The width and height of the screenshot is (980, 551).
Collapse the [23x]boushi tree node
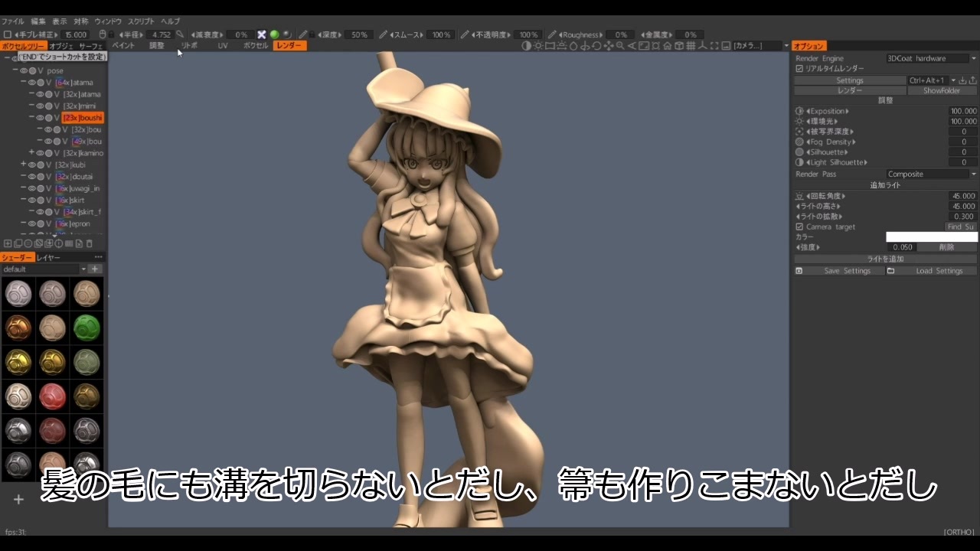tap(31, 118)
